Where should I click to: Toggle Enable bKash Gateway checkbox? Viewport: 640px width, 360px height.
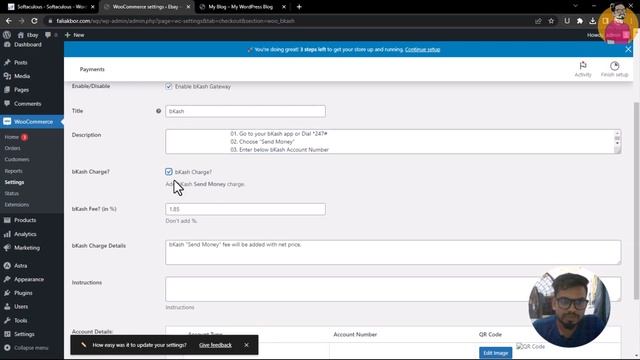(169, 86)
